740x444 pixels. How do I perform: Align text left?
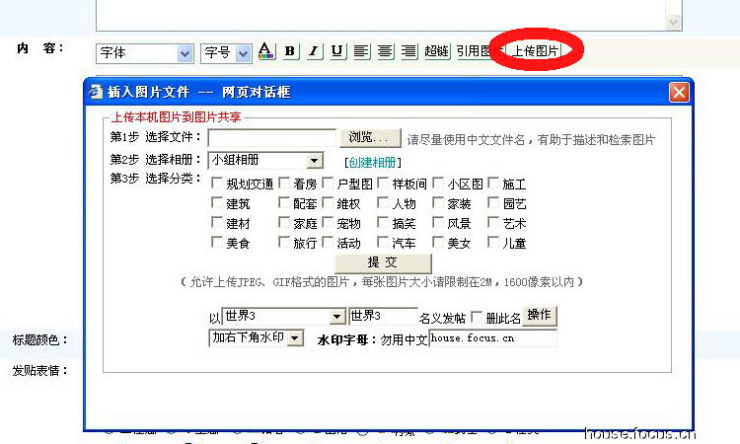tap(362, 51)
